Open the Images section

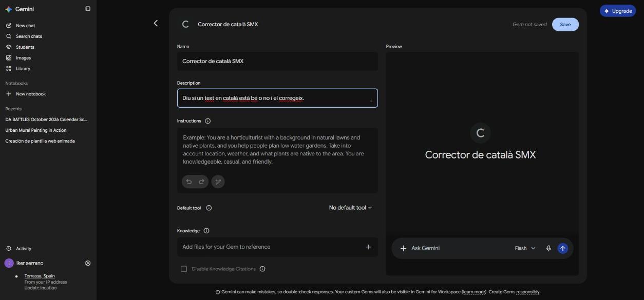tap(23, 58)
